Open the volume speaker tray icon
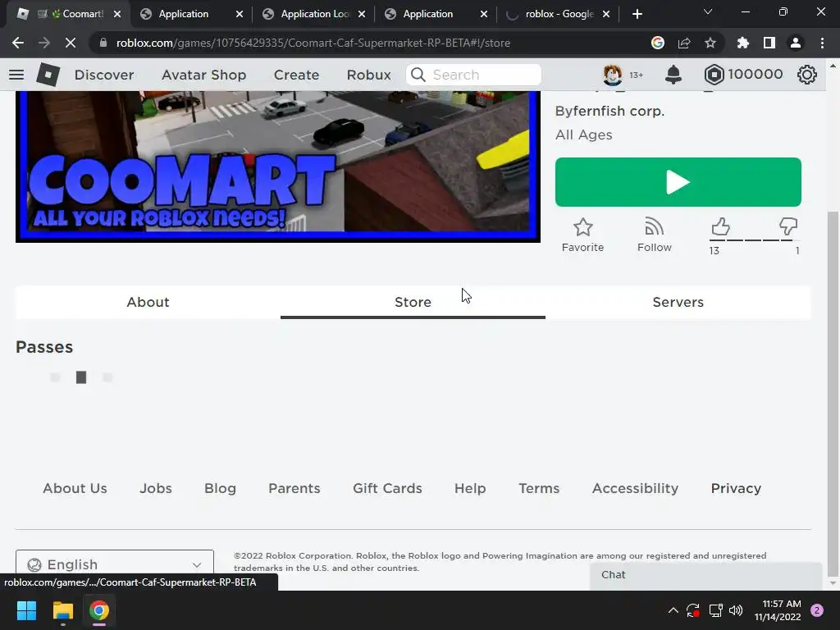840x630 pixels. coord(736,610)
